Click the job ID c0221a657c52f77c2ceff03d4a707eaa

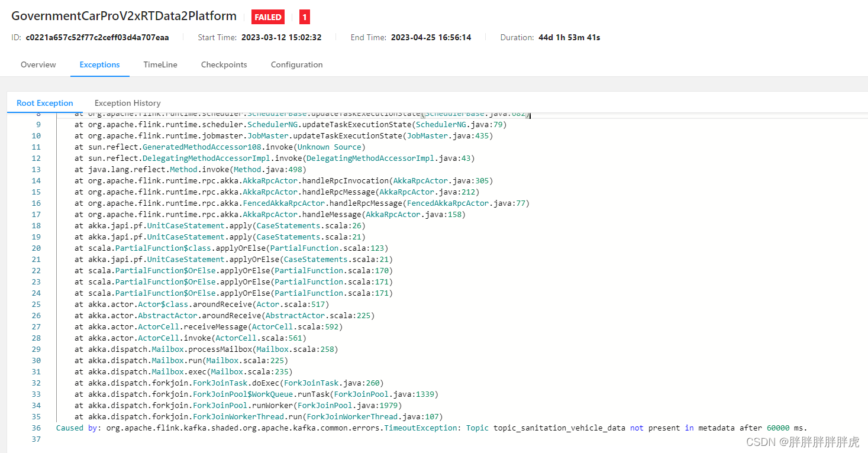(x=97, y=37)
